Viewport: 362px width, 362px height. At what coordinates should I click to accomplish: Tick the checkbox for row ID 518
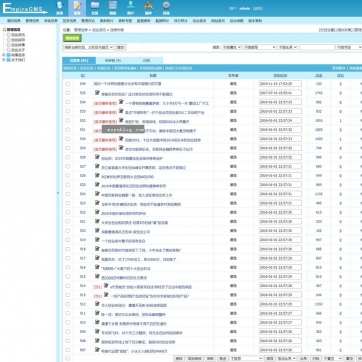pyautogui.click(x=68, y=249)
